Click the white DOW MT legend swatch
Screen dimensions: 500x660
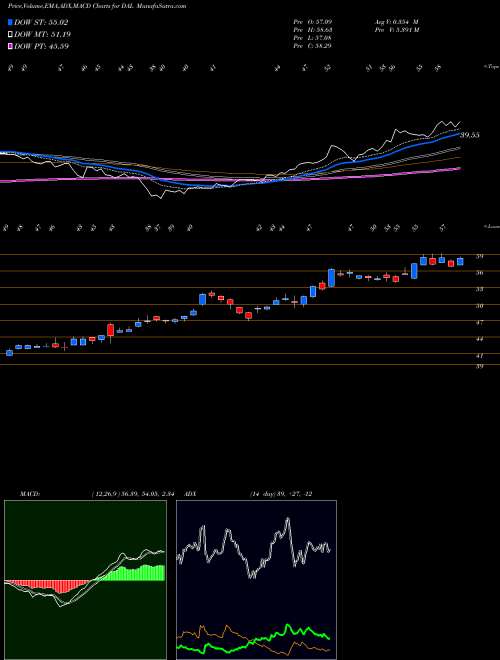pos(11,35)
